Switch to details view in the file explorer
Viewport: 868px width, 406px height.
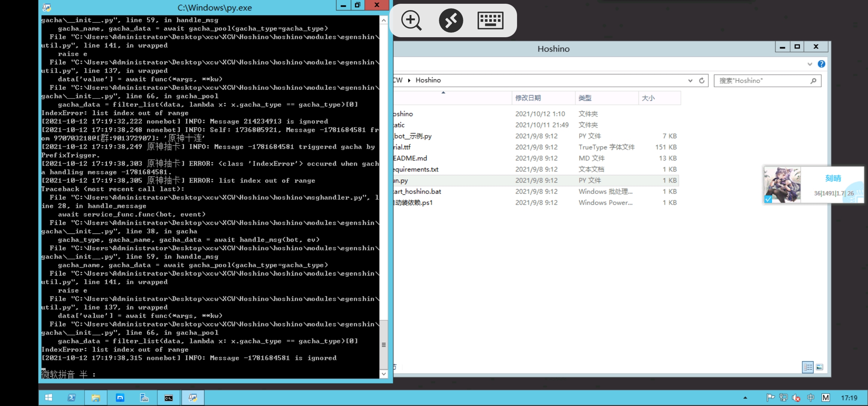[808, 367]
